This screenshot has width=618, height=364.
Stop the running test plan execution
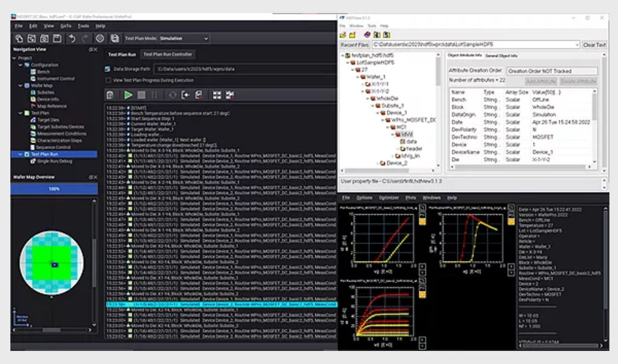pyautogui.click(x=142, y=95)
